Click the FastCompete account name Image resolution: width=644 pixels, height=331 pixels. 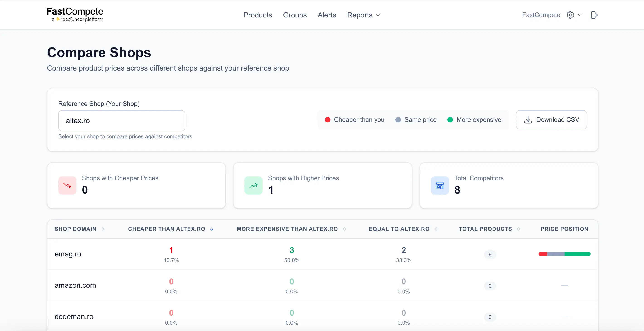[x=541, y=15]
